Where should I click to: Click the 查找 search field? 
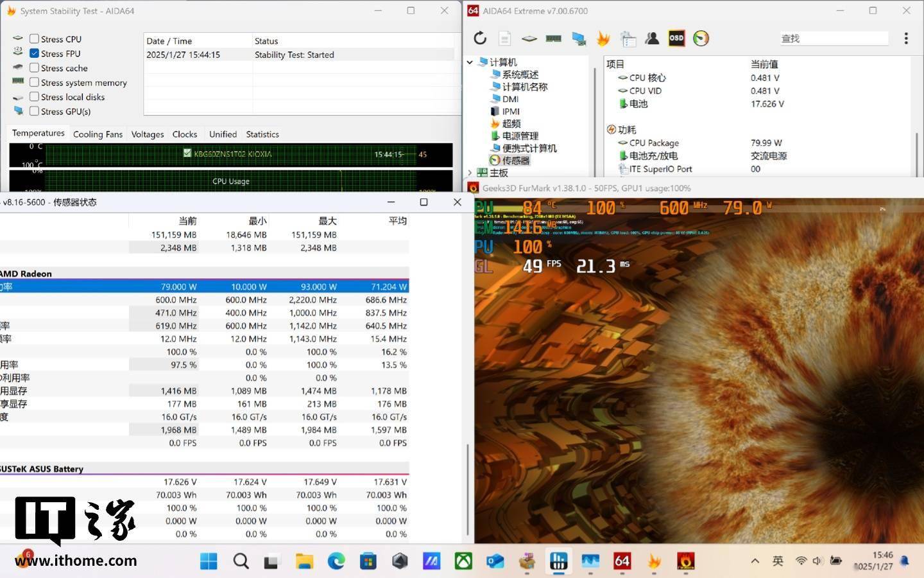(833, 39)
